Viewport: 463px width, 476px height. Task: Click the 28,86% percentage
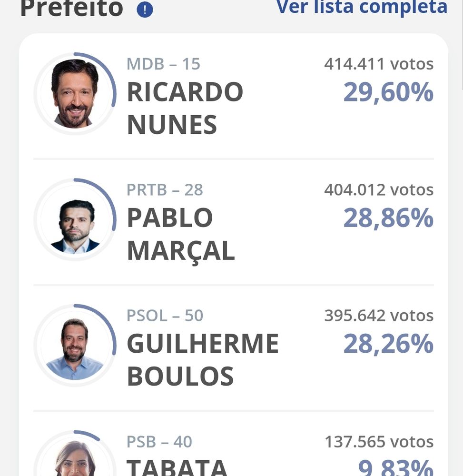click(x=388, y=218)
